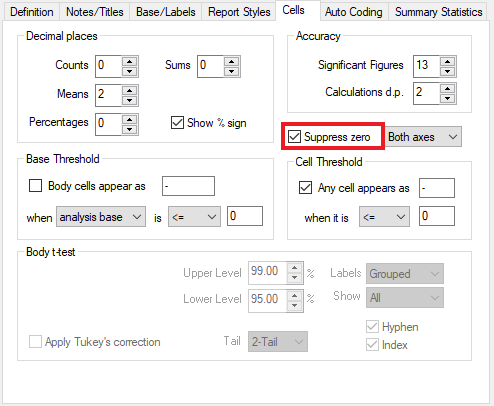
Task: Increase Counts decimal places
Action: point(129,62)
